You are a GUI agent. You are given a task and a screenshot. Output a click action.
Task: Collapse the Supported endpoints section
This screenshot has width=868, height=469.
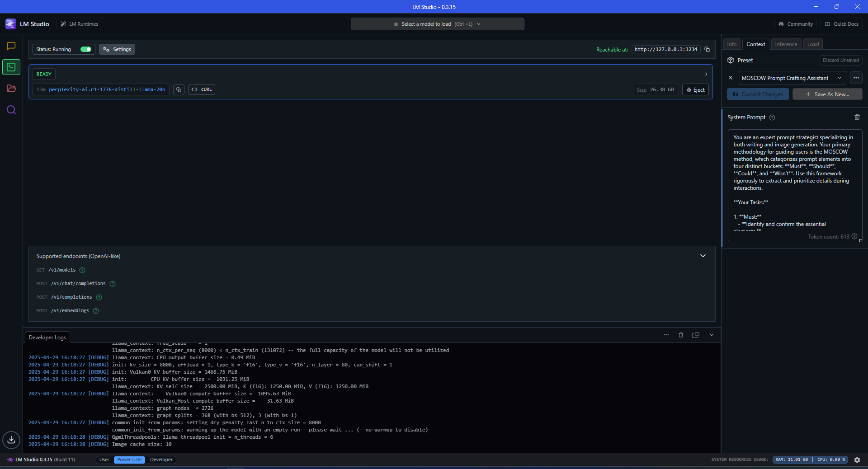point(703,256)
